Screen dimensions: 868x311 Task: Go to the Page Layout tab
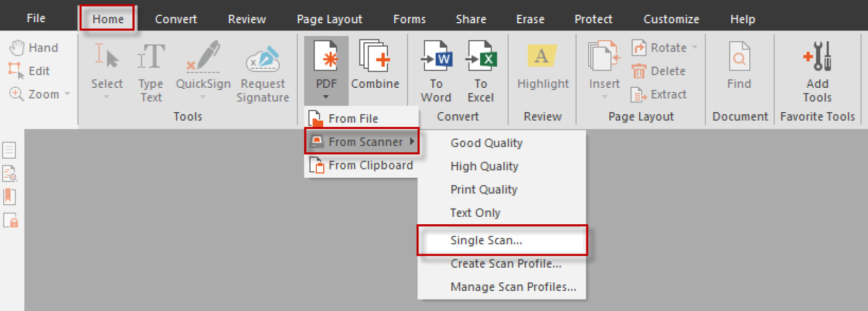pos(329,19)
